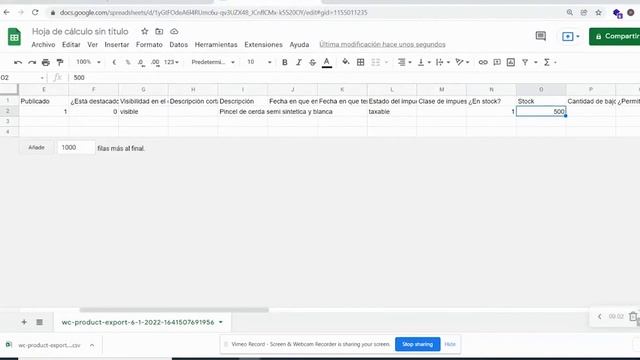Image resolution: width=640 pixels, height=360 pixels.
Task: Click the document title Hoja de cálculo sin título
Action: pos(80,31)
